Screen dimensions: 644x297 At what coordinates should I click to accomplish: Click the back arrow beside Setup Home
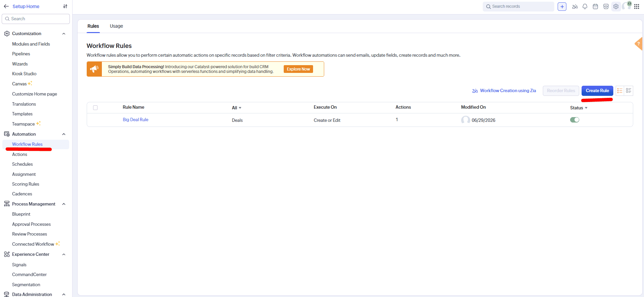pyautogui.click(x=6, y=6)
